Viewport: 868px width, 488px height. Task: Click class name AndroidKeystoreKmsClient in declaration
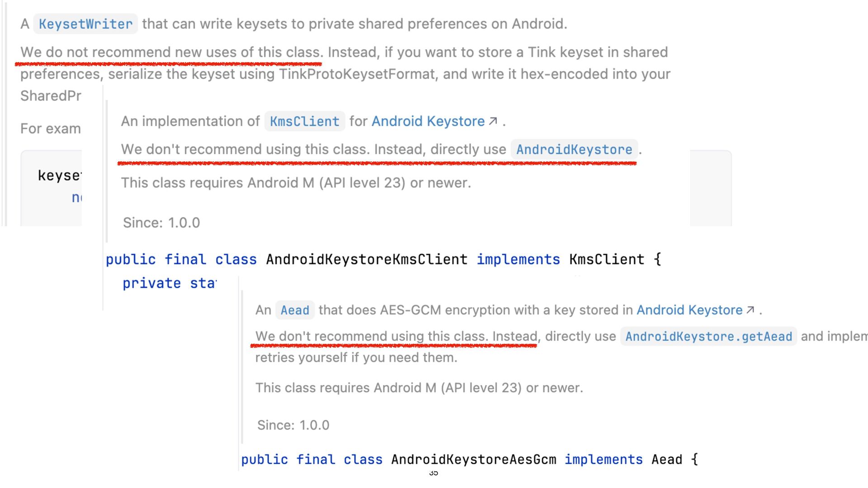[x=367, y=259]
